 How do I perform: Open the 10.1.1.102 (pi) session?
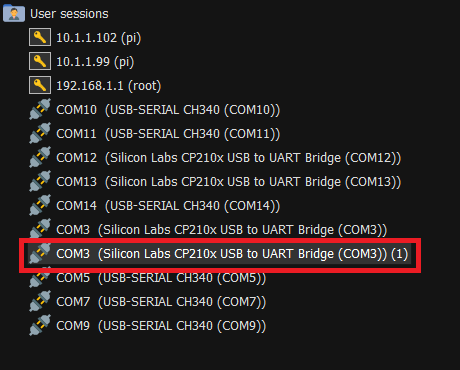[x=99, y=38]
